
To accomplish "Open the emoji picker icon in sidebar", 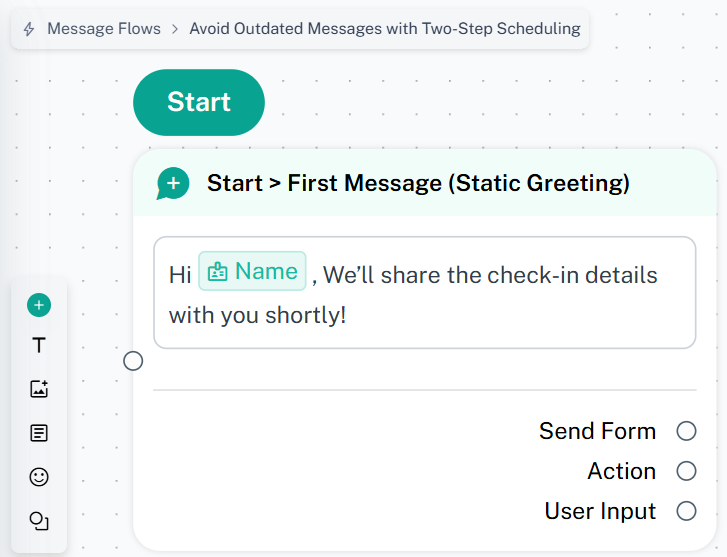I will click(x=39, y=477).
